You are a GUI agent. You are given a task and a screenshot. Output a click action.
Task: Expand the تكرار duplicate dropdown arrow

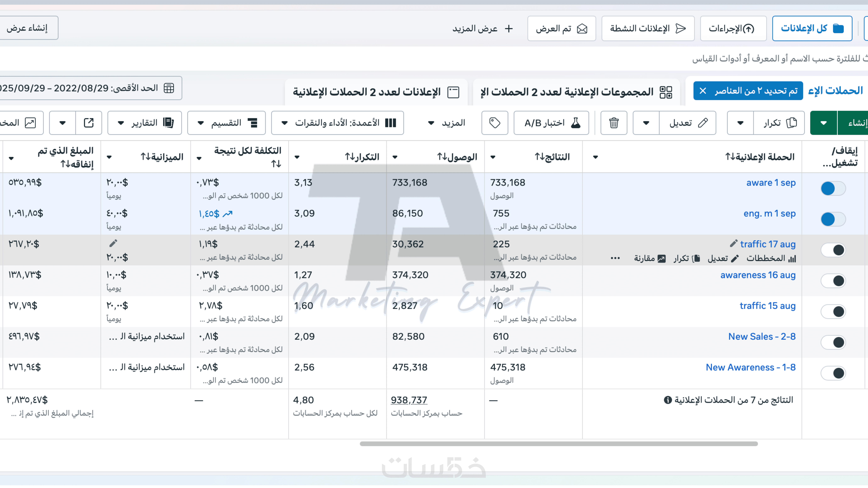[x=740, y=123]
